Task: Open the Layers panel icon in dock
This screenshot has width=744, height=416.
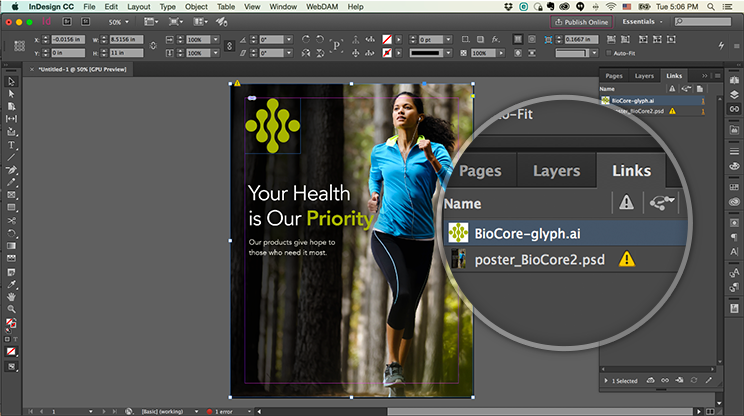Action: pyautogui.click(x=734, y=95)
